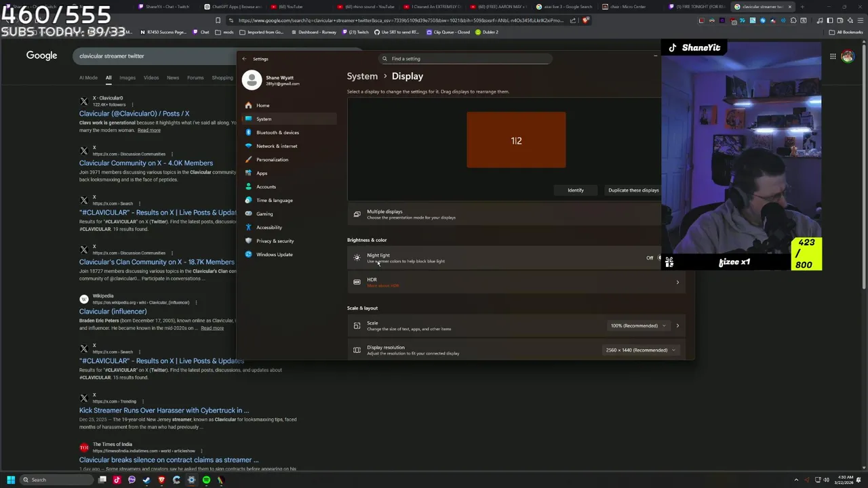This screenshot has width=868, height=488.
Task: Open All Bookmarks folder
Action: [x=846, y=32]
